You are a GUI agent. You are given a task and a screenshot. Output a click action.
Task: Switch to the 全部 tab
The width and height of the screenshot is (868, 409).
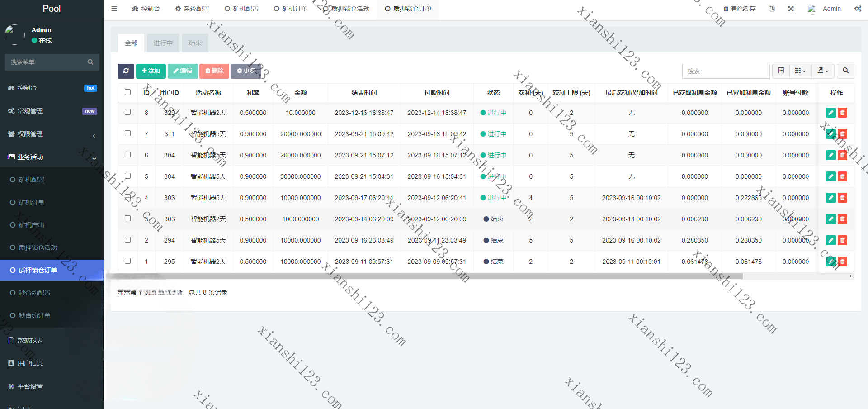[x=131, y=43]
